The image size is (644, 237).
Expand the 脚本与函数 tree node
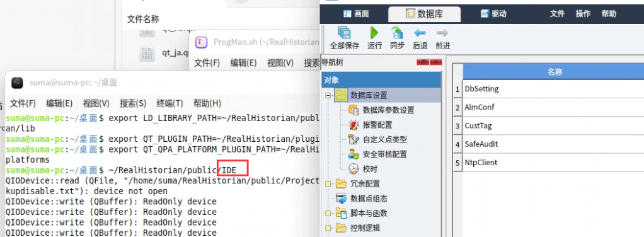pos(328,213)
